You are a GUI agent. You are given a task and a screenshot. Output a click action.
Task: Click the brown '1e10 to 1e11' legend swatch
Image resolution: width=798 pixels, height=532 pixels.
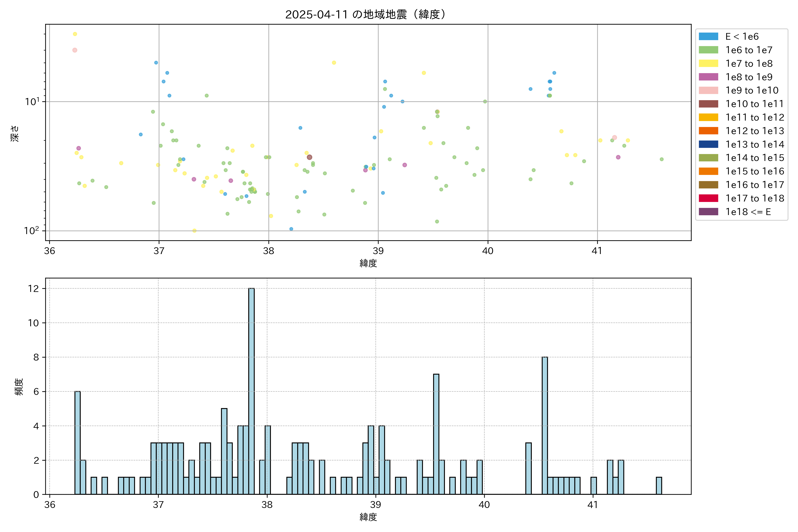coord(708,104)
